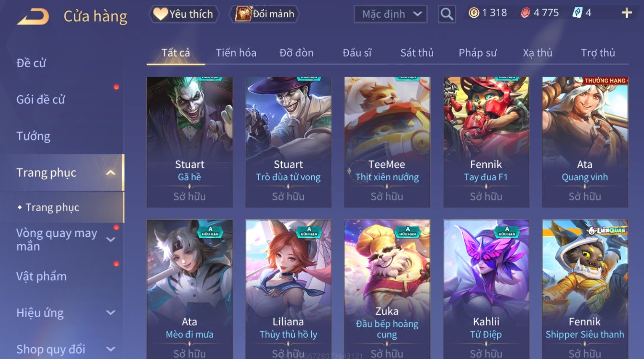Image resolution: width=644 pixels, height=359 pixels.
Task: Tap the back arrow icon
Action: [x=33, y=17]
